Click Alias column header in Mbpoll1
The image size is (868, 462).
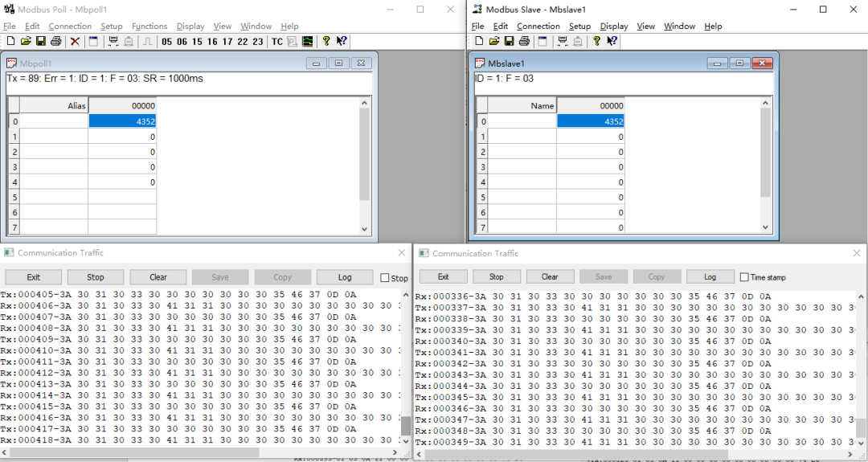(x=53, y=105)
